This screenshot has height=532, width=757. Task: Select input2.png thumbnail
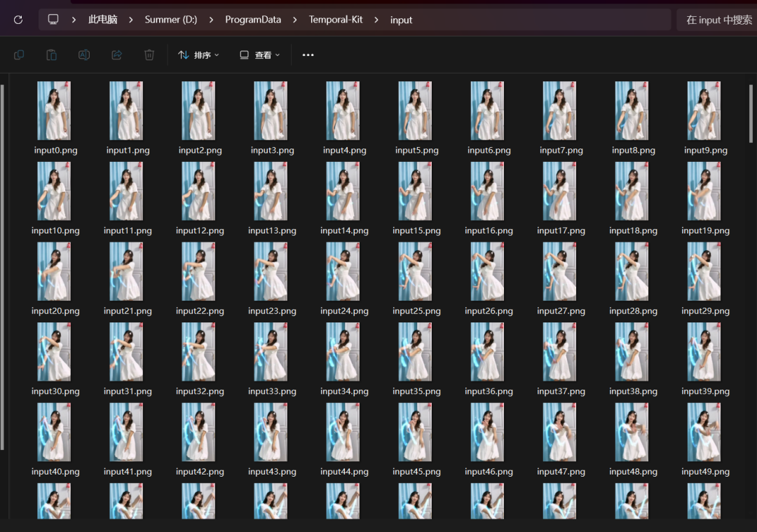click(x=198, y=111)
